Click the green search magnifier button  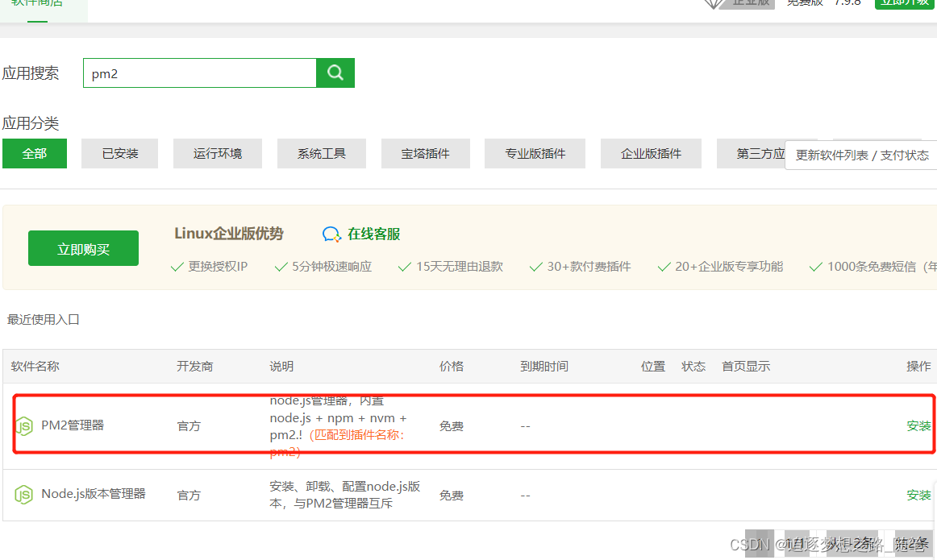click(335, 73)
